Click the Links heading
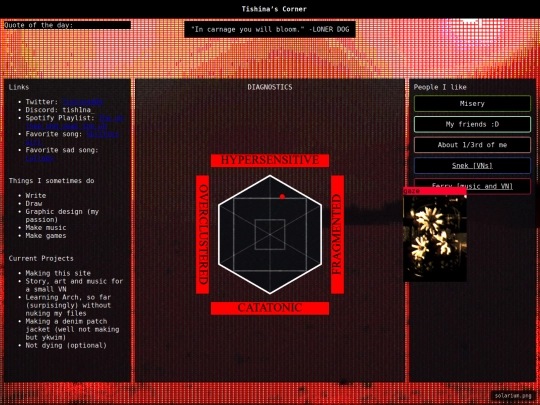 click(19, 87)
